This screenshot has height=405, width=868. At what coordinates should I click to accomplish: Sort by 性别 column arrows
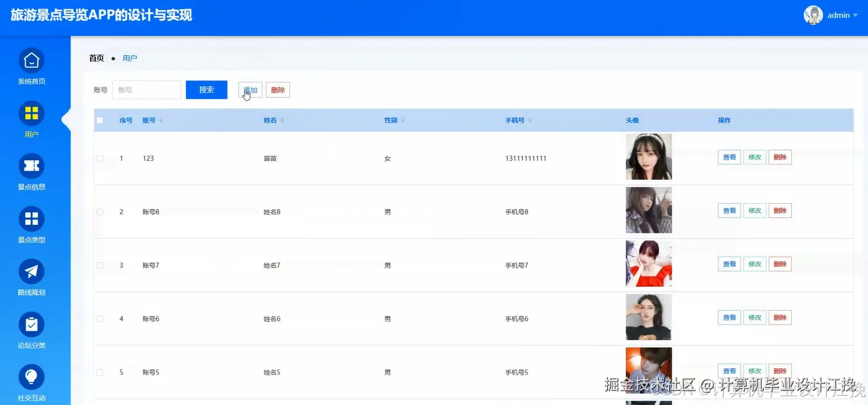click(x=403, y=120)
